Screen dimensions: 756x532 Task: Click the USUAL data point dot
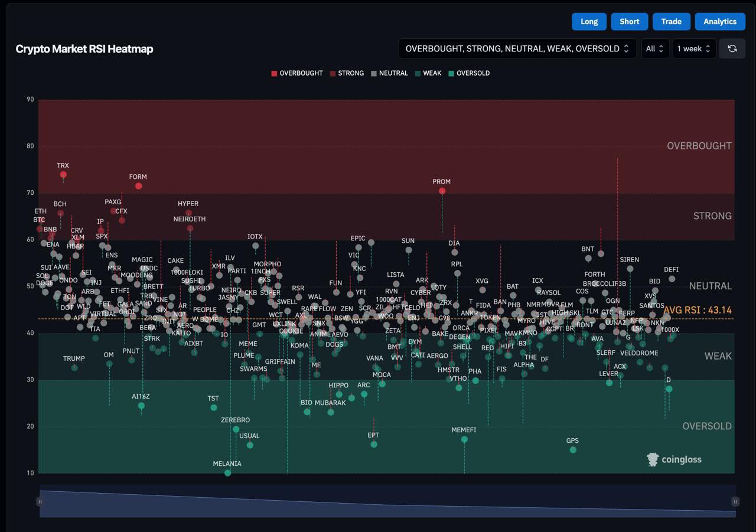tap(250, 445)
